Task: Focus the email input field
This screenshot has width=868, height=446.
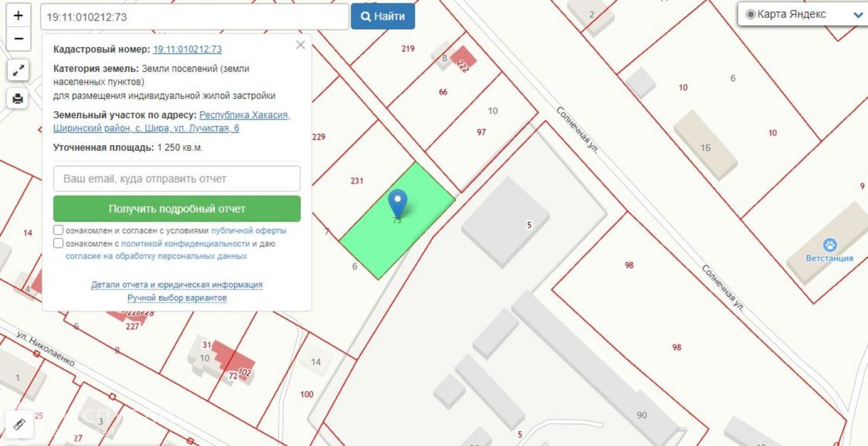Action: pyautogui.click(x=177, y=179)
